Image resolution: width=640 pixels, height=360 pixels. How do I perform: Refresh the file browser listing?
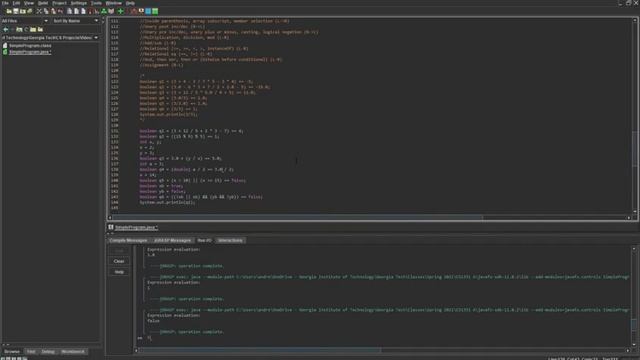point(26,29)
